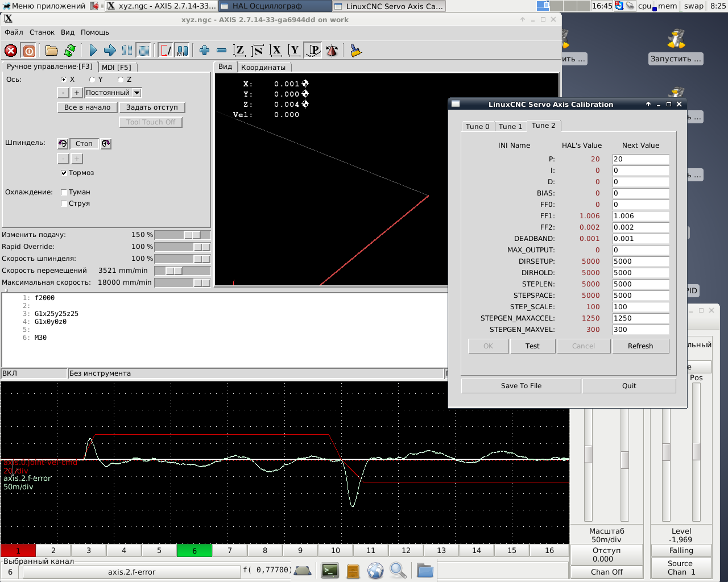The height and width of the screenshot is (582, 728).
Task: Click the zoom in plus icon
Action: (205, 51)
